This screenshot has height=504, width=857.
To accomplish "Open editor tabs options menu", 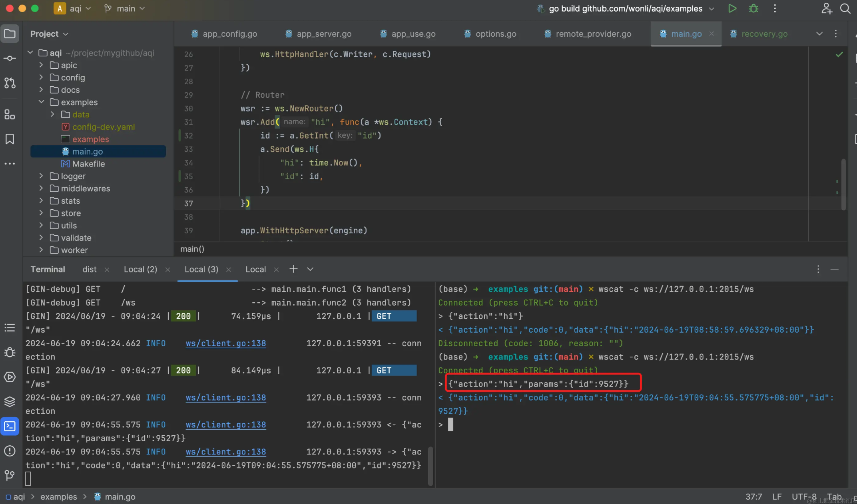I will point(836,34).
